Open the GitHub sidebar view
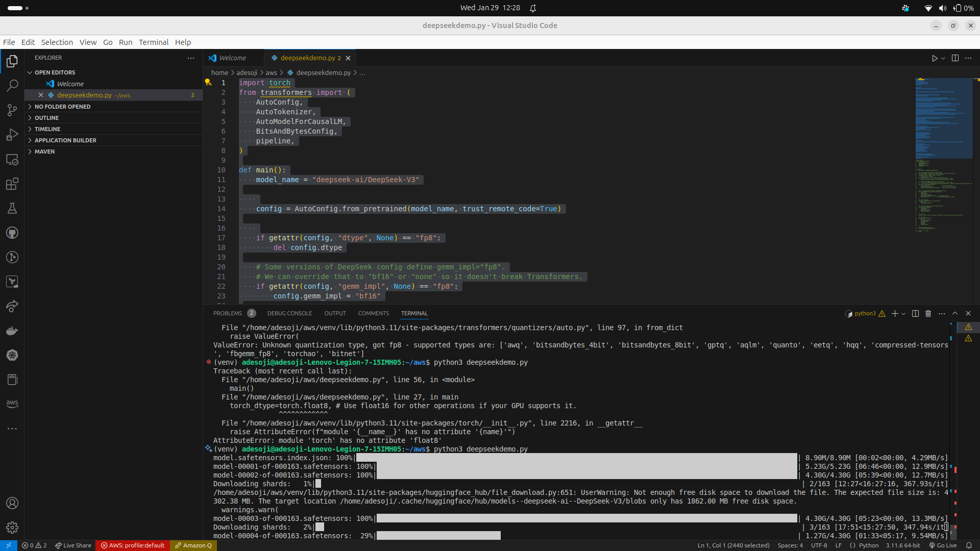Image resolution: width=980 pixels, height=551 pixels. (x=12, y=233)
